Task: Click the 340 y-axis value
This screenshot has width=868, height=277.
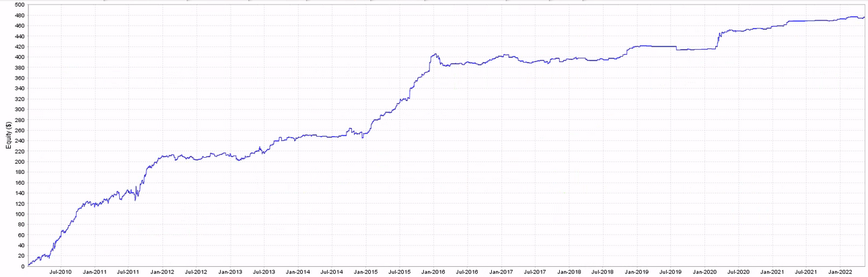Action: point(20,89)
